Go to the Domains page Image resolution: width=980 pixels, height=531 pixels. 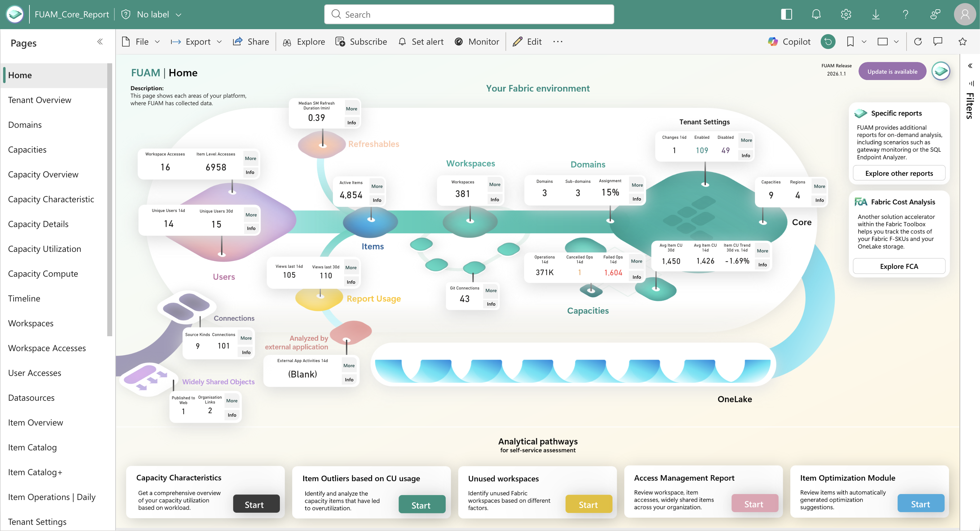tap(54, 125)
